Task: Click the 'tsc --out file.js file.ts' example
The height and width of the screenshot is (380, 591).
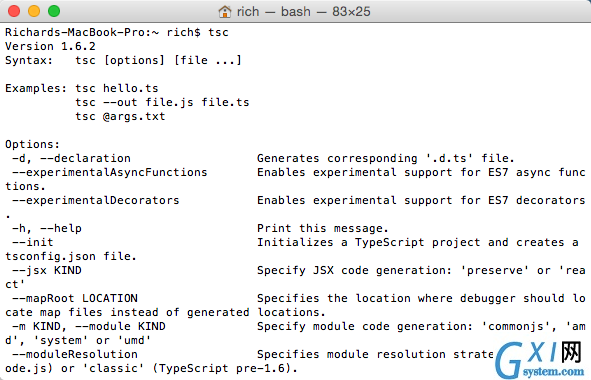Action: (162, 102)
